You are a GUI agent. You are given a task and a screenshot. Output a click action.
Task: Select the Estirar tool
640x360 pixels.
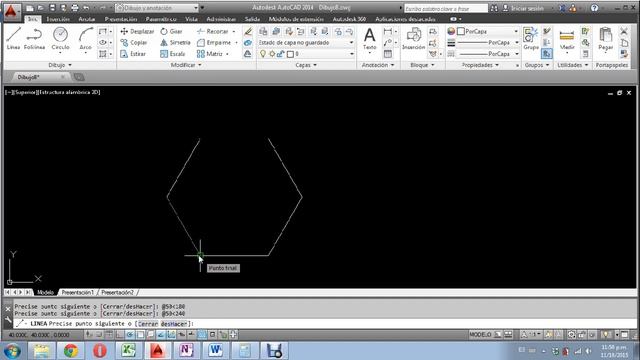coord(133,54)
